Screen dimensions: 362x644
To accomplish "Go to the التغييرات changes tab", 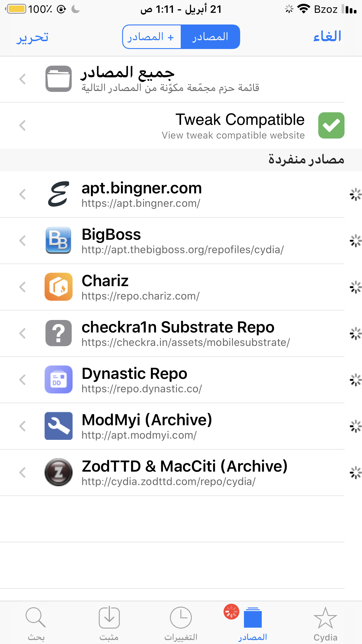I will [181, 624].
